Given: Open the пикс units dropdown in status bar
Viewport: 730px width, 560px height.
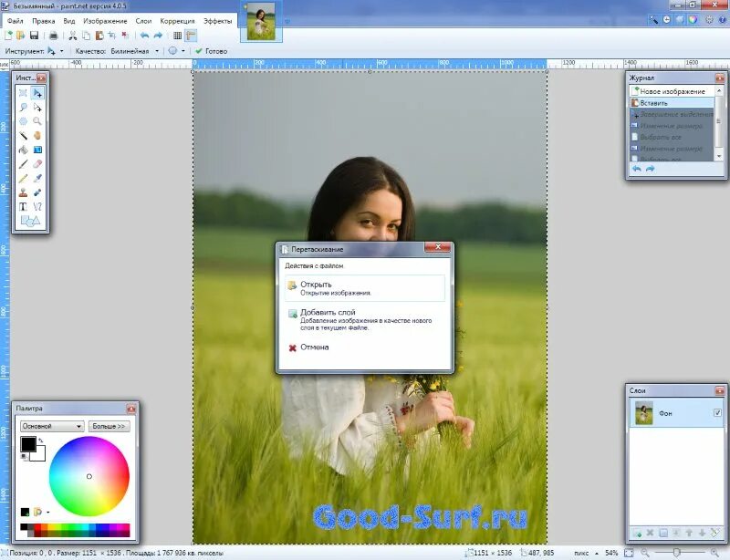Looking at the screenshot, I should tap(586, 553).
